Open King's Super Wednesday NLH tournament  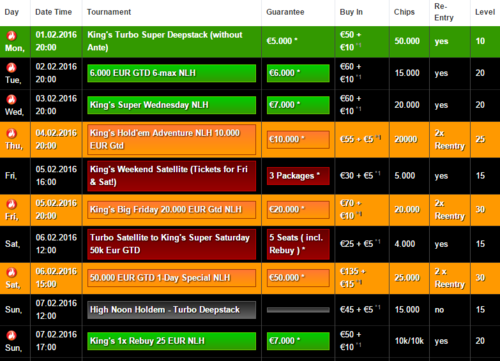click(x=172, y=105)
